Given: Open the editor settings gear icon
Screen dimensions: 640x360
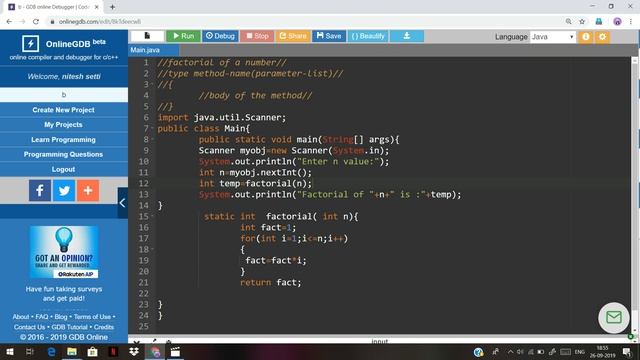Looking at the screenshot, I should 602,37.
